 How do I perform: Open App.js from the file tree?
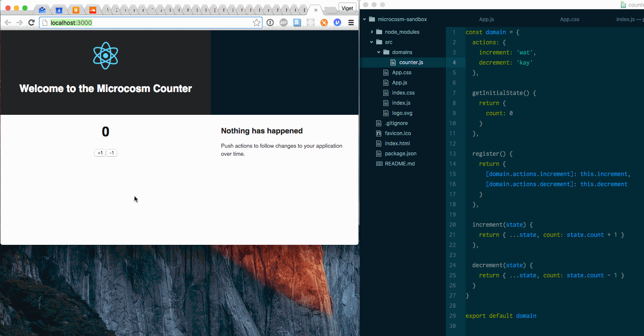click(399, 83)
